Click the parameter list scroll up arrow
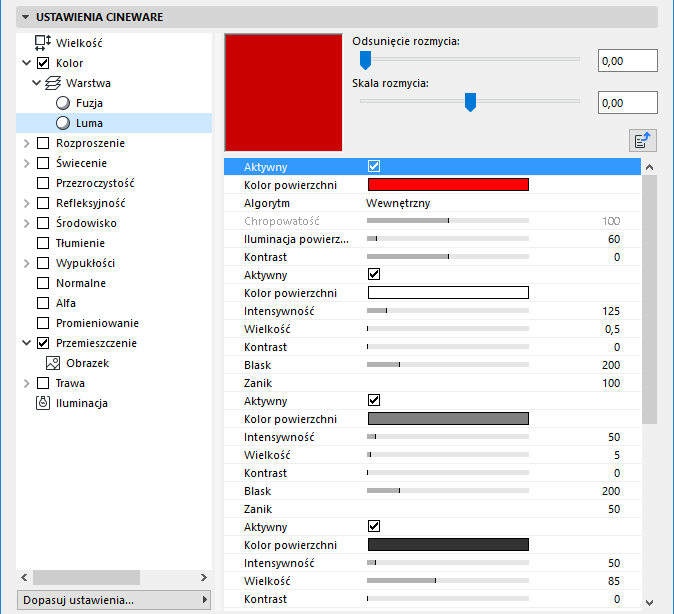The image size is (674, 614). (x=649, y=167)
